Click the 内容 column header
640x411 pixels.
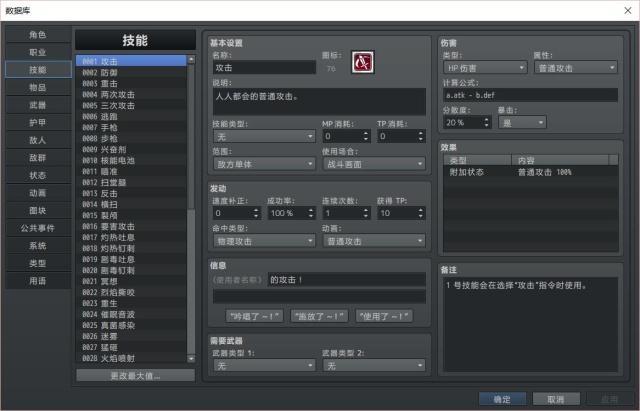pos(560,160)
